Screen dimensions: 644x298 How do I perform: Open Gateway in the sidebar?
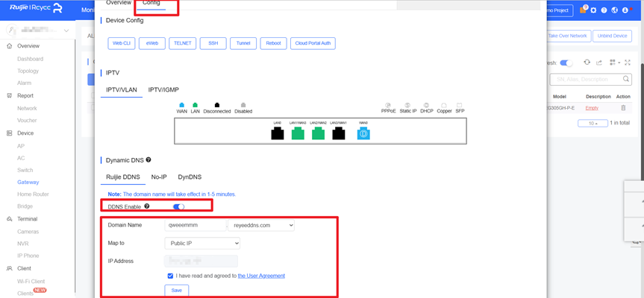click(x=28, y=182)
